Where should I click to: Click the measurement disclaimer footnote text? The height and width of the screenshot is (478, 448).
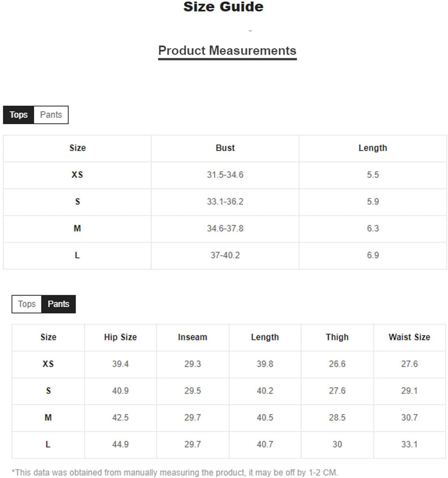click(175, 473)
